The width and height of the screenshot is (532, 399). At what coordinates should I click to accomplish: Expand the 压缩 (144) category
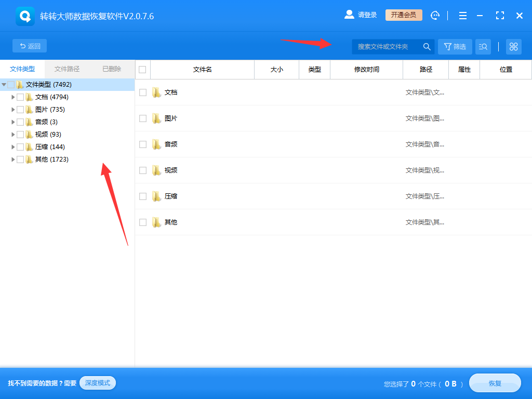[12, 147]
